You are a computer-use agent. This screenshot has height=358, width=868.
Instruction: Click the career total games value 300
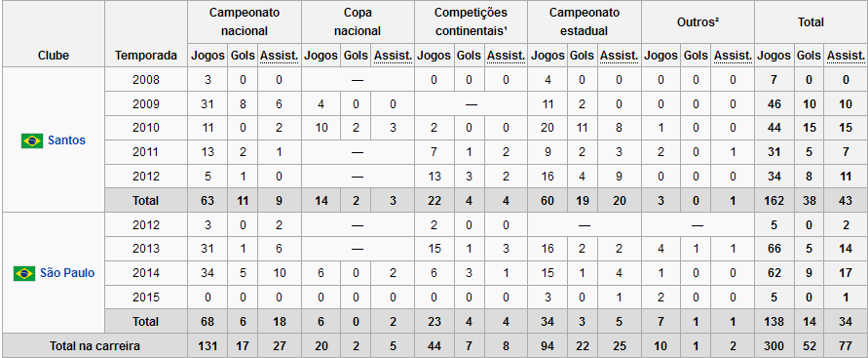click(x=774, y=346)
